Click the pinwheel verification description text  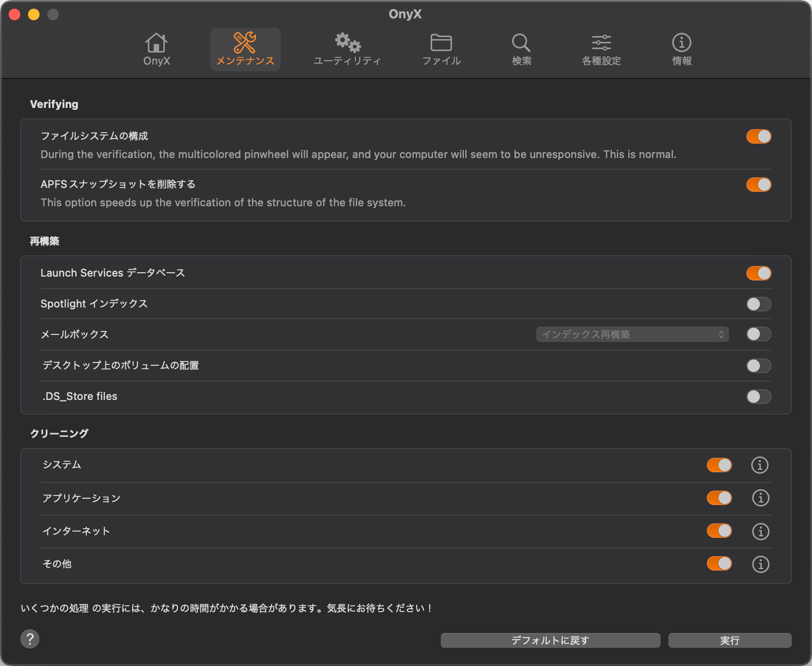coord(358,154)
